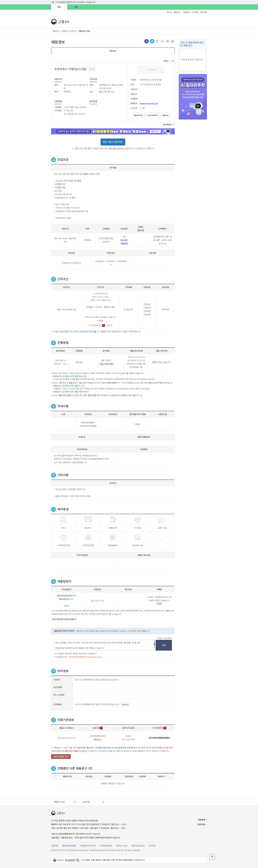Copy the embed code via the code icon
The width and height of the screenshot is (258, 868).
(162, 41)
